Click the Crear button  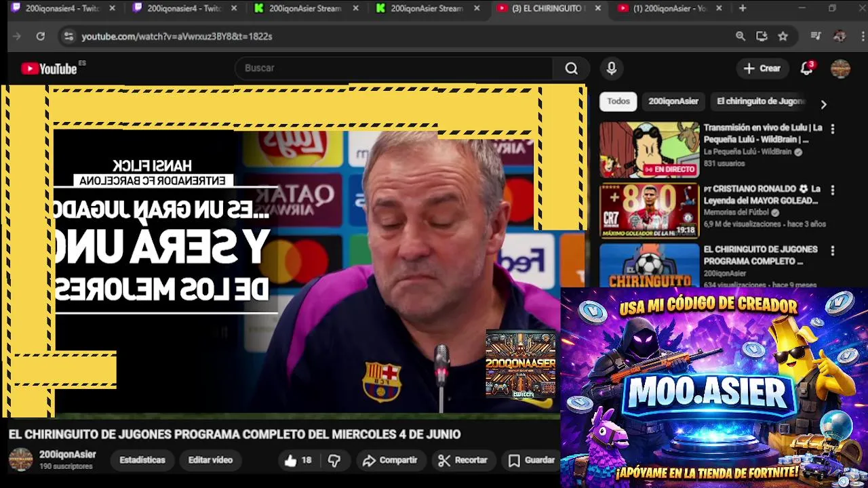click(762, 68)
